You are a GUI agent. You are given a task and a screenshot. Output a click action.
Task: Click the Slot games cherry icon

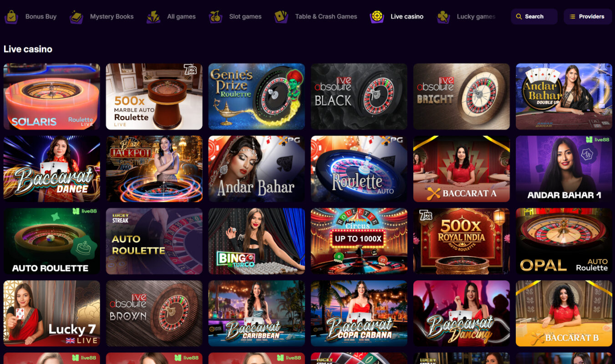pos(215,17)
